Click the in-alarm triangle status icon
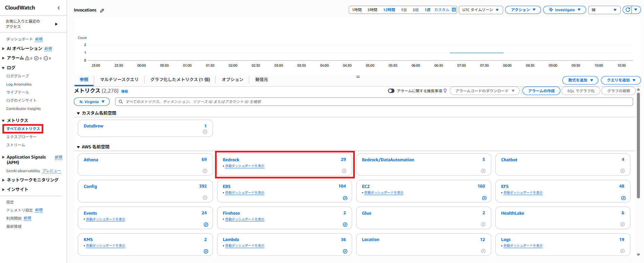Image resolution: width=644 pixels, height=263 pixels. pyautogui.click(x=27, y=58)
